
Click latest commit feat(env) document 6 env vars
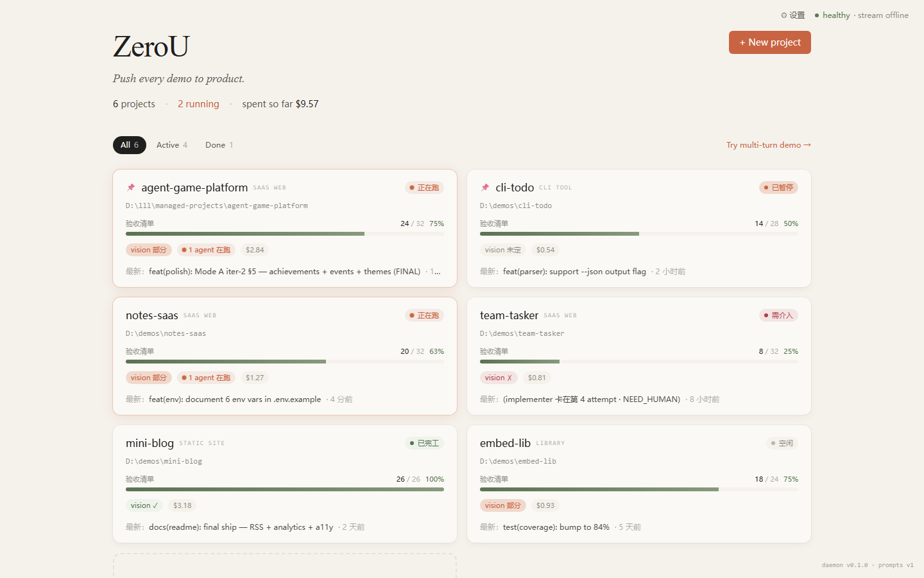[x=235, y=399]
